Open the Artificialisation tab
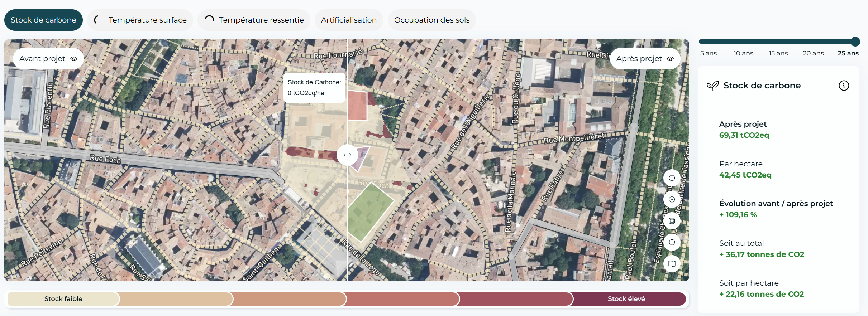868x316 pixels. coord(349,20)
